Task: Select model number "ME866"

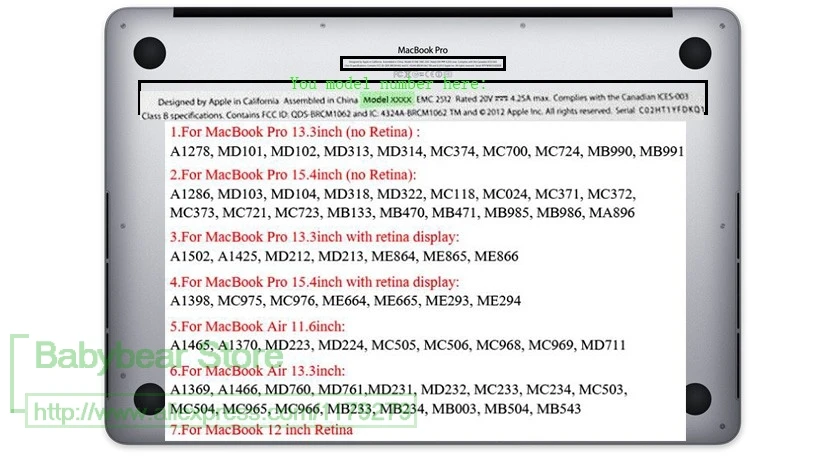Action: 496,256
